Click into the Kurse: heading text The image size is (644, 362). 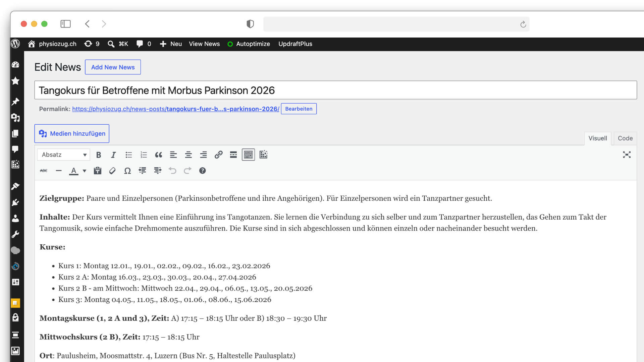52,247
